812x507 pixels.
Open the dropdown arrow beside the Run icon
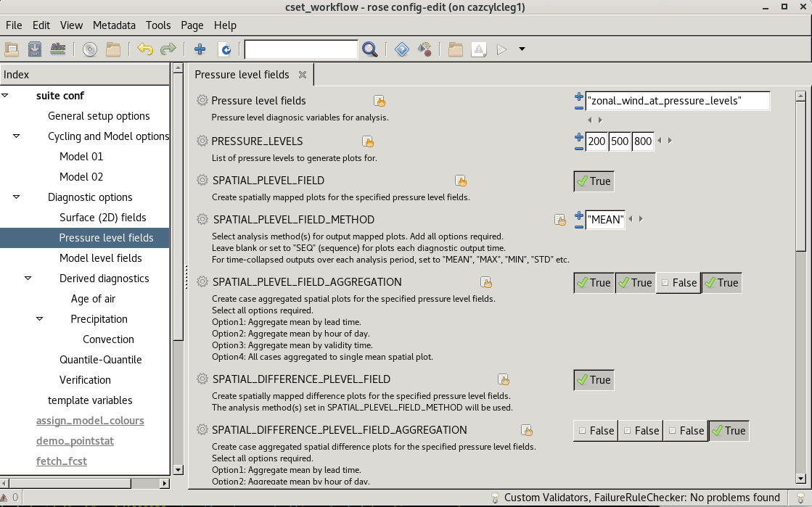522,49
